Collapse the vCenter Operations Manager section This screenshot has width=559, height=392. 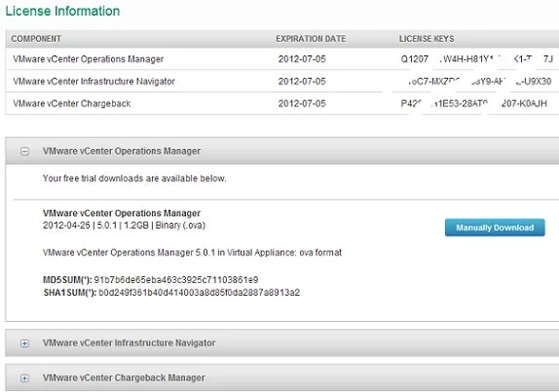point(24,152)
